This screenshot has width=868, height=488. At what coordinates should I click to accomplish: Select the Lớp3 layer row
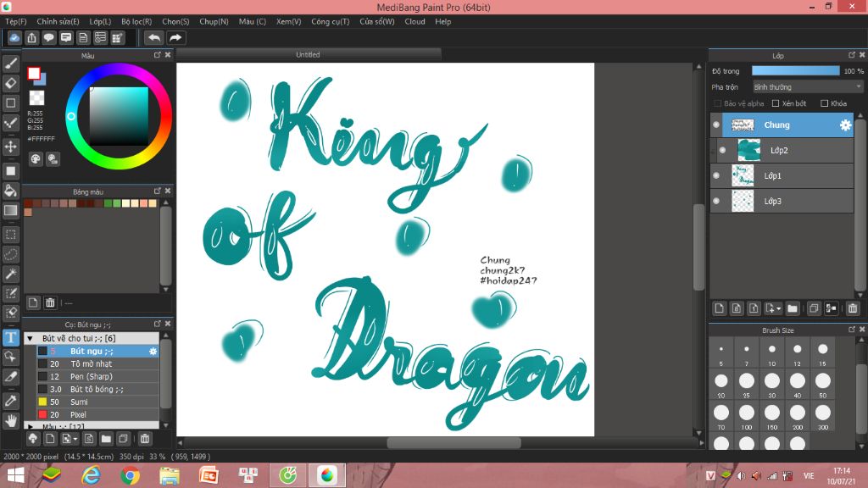tap(782, 202)
